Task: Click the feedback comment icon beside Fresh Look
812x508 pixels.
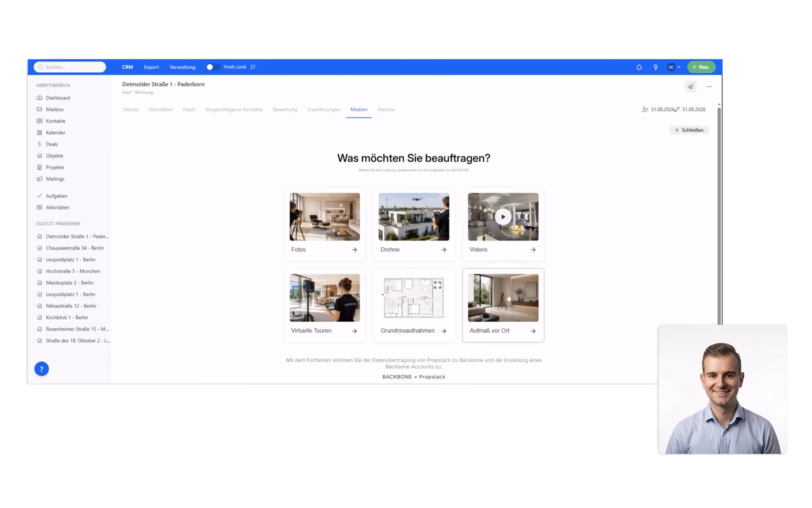Action: coord(253,67)
